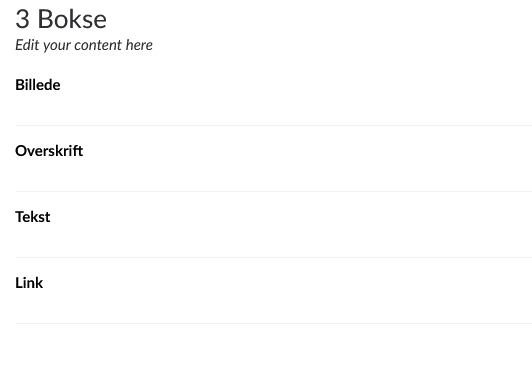Click empty space directly under Billede label

(x=38, y=108)
